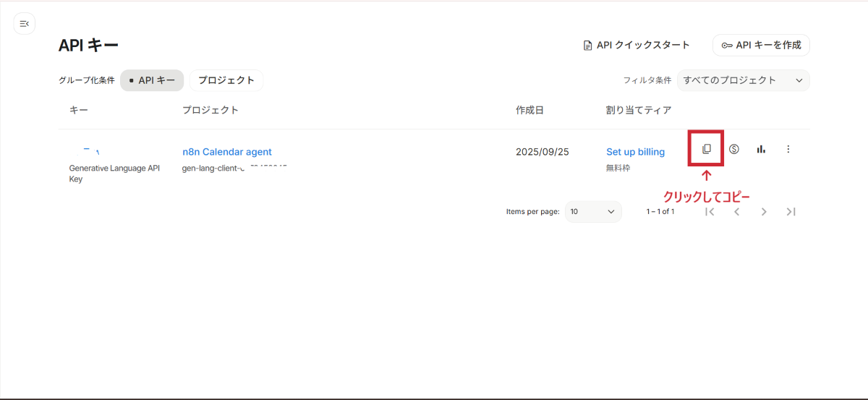This screenshot has width=868, height=400.
Task: Switch grouping to the プロジェクト chip
Action: pos(226,80)
